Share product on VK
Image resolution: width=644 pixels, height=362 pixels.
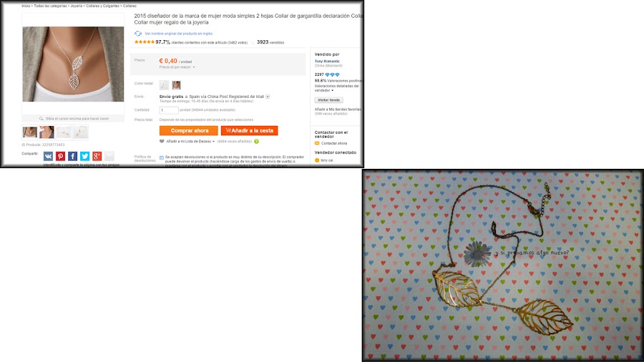coord(48,156)
